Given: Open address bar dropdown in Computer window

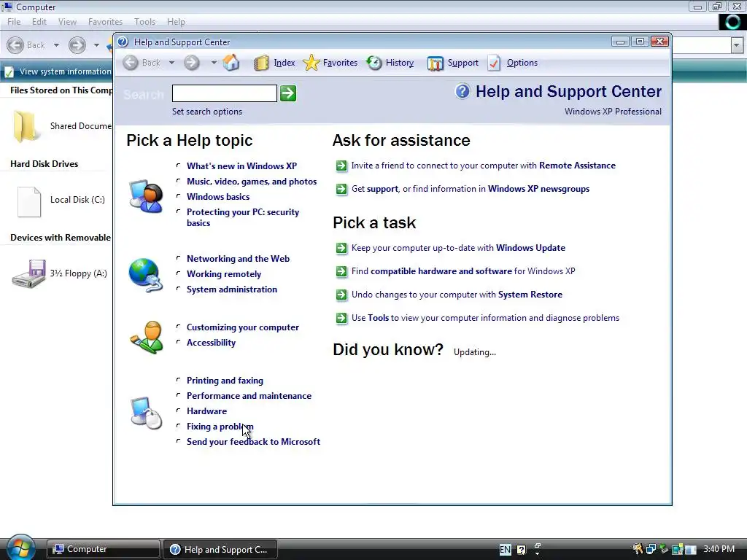Looking at the screenshot, I should [x=737, y=46].
